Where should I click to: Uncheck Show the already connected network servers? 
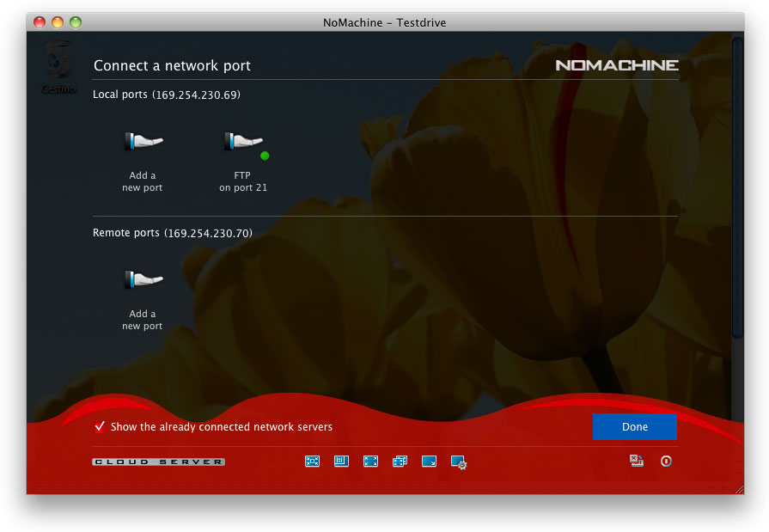tap(100, 427)
